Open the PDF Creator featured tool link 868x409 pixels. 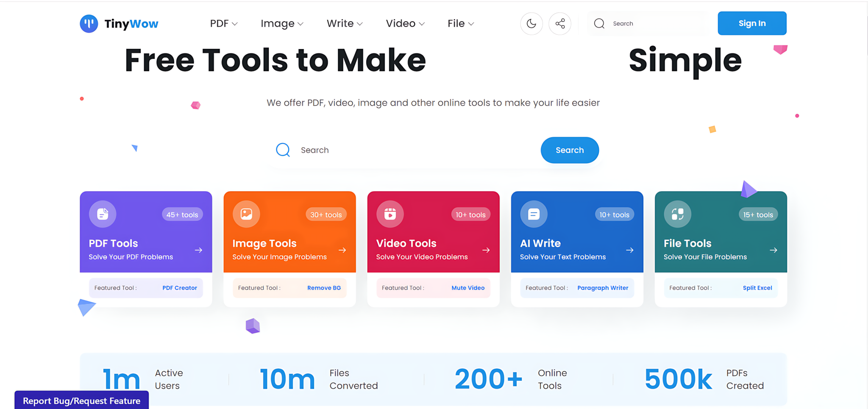point(180,288)
